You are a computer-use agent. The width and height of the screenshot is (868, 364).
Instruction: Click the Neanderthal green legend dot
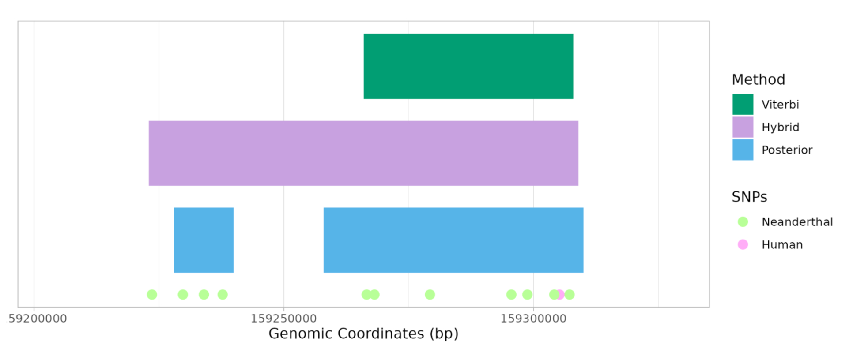pyautogui.click(x=743, y=222)
